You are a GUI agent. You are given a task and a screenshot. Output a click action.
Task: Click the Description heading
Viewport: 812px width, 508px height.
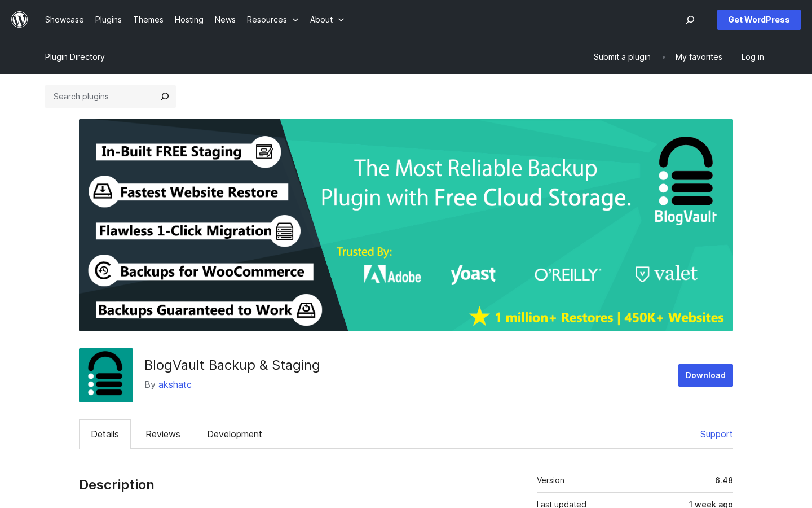tap(117, 485)
